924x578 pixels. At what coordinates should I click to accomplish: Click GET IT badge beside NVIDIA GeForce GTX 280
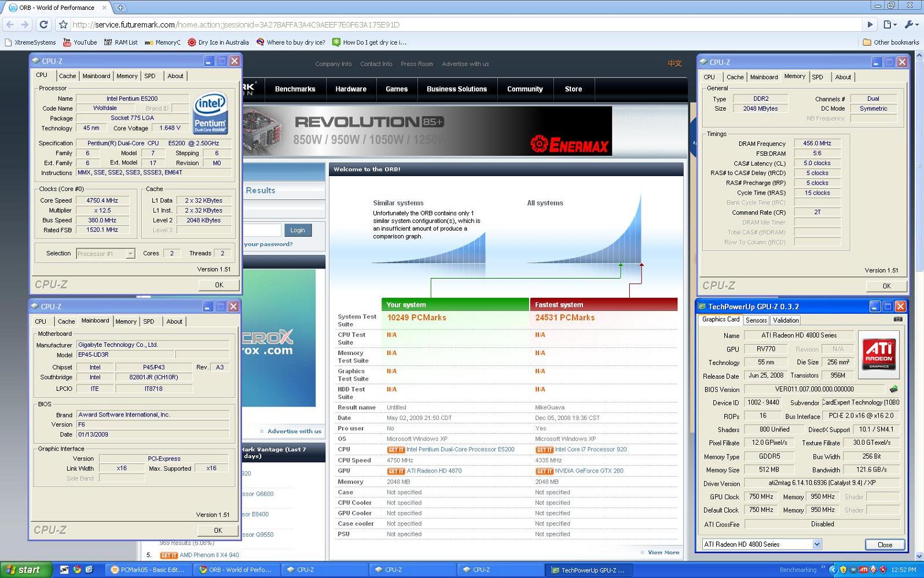[x=544, y=471]
